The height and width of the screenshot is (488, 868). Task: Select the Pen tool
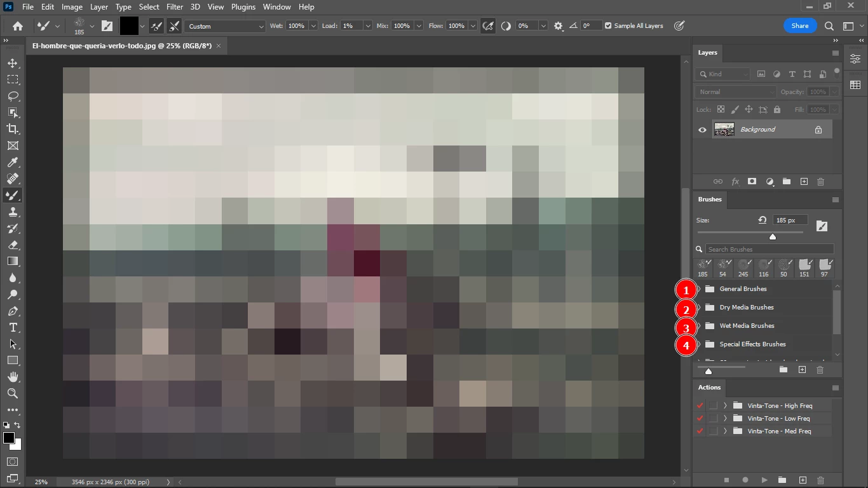13,311
